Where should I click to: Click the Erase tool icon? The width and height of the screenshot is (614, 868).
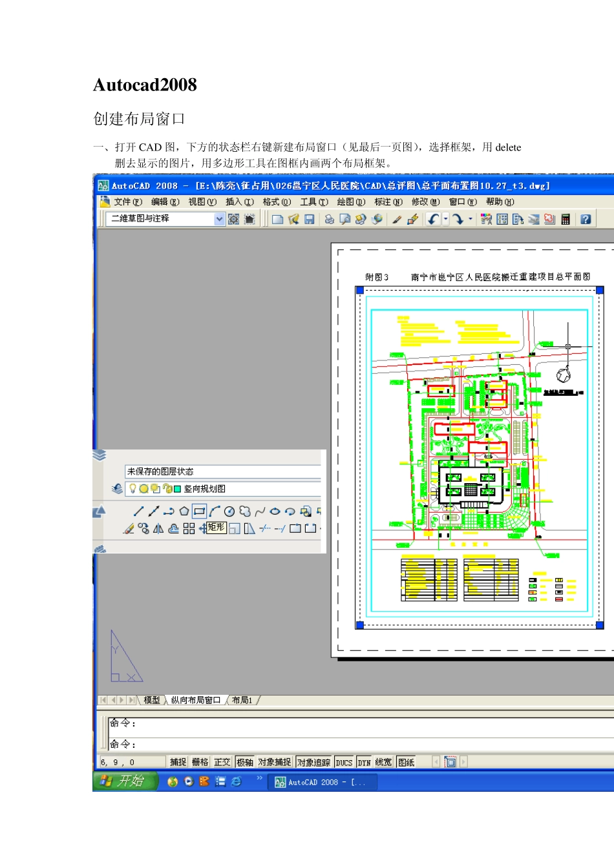(x=129, y=529)
